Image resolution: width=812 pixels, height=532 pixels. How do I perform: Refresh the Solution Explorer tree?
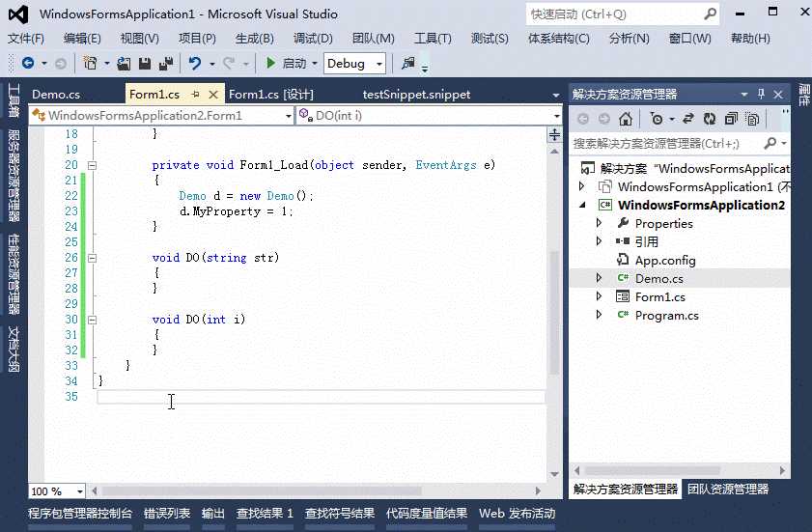tap(710, 119)
